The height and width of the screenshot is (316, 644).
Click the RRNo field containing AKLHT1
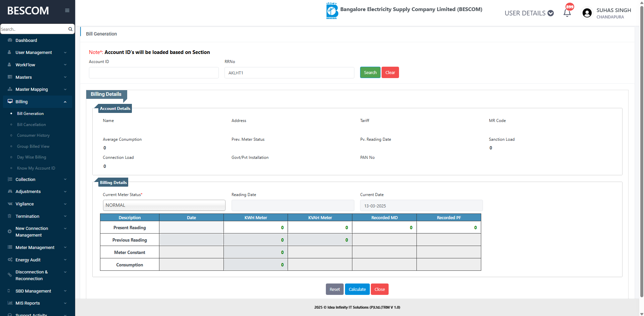click(289, 73)
